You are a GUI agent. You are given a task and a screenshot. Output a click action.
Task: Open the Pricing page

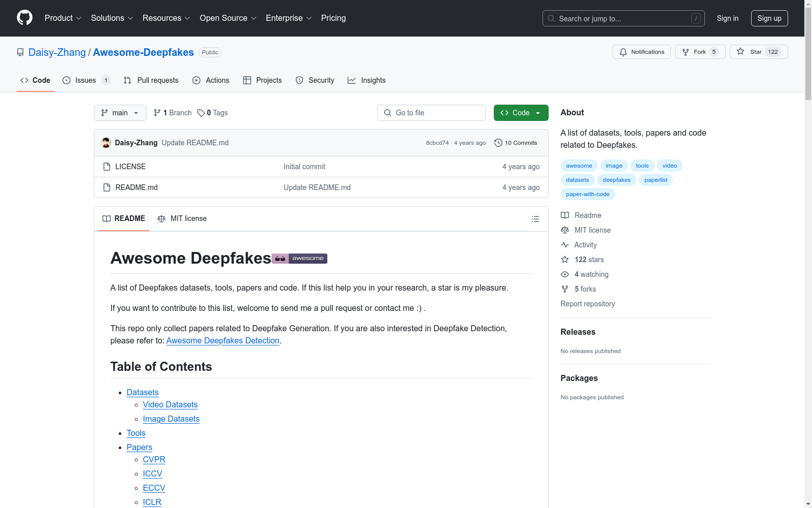(x=333, y=18)
